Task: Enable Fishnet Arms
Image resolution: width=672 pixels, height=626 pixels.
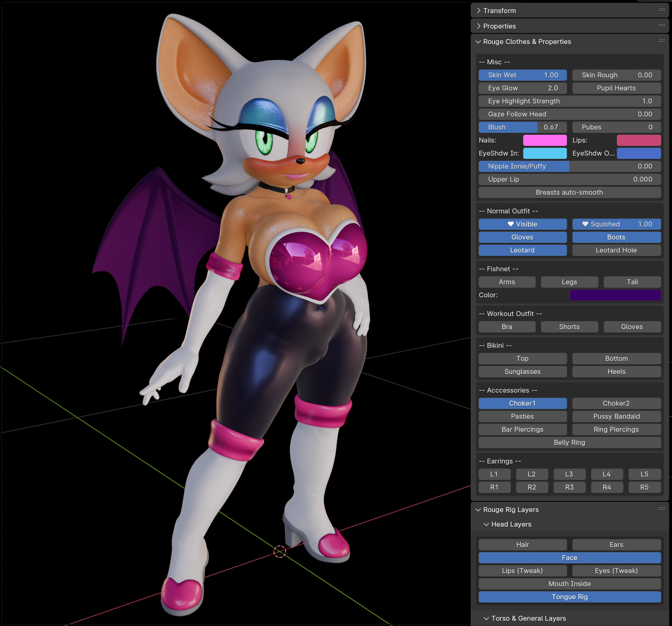Action: click(x=507, y=282)
